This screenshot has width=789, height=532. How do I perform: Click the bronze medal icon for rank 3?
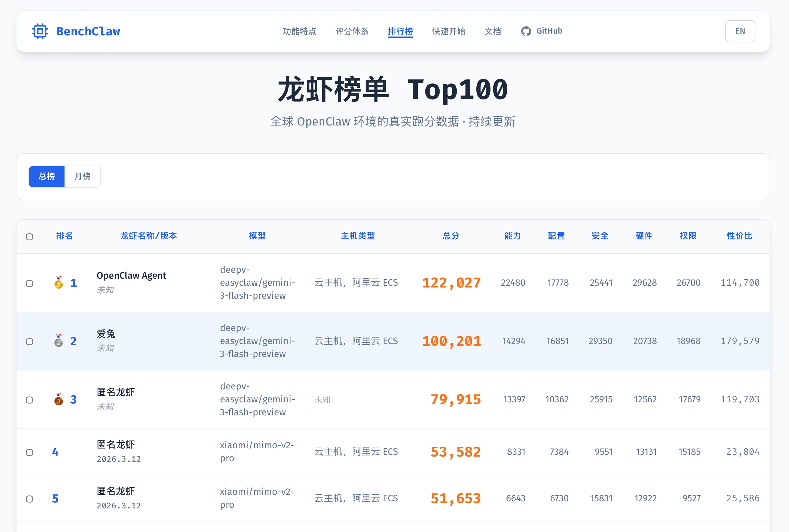pyautogui.click(x=59, y=399)
